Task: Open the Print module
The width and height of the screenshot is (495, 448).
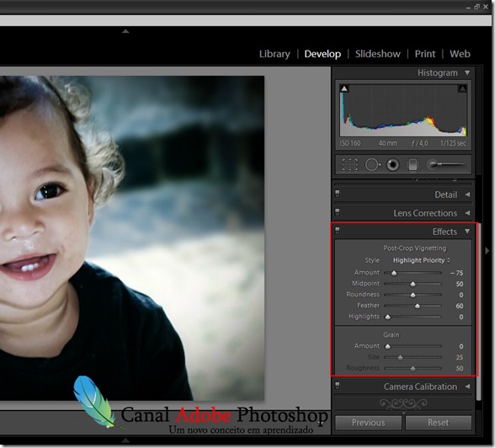Action: point(425,54)
